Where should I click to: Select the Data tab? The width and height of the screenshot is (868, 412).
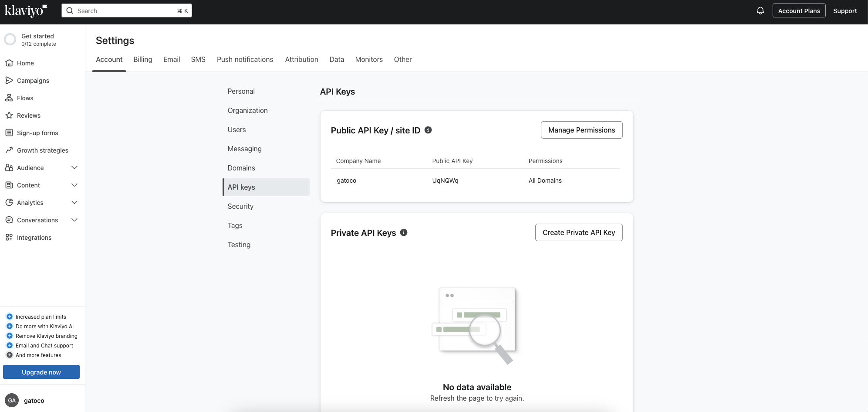click(x=337, y=59)
